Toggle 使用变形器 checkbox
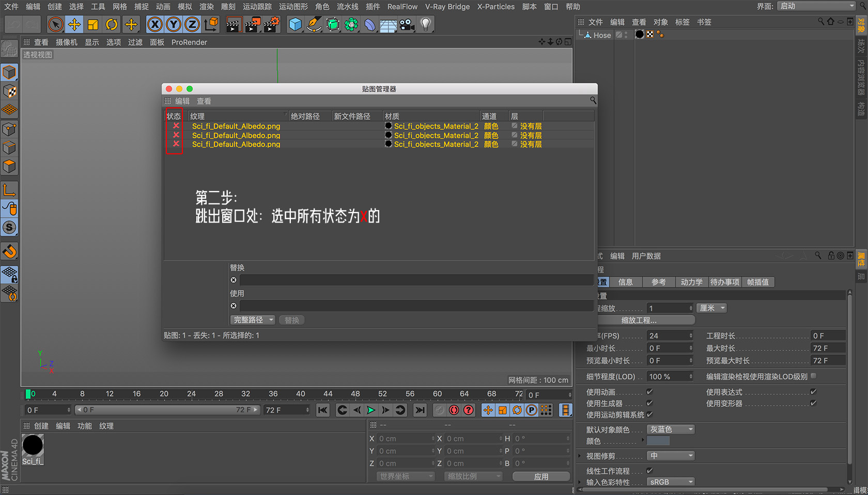The width and height of the screenshot is (868, 495). 813,403
